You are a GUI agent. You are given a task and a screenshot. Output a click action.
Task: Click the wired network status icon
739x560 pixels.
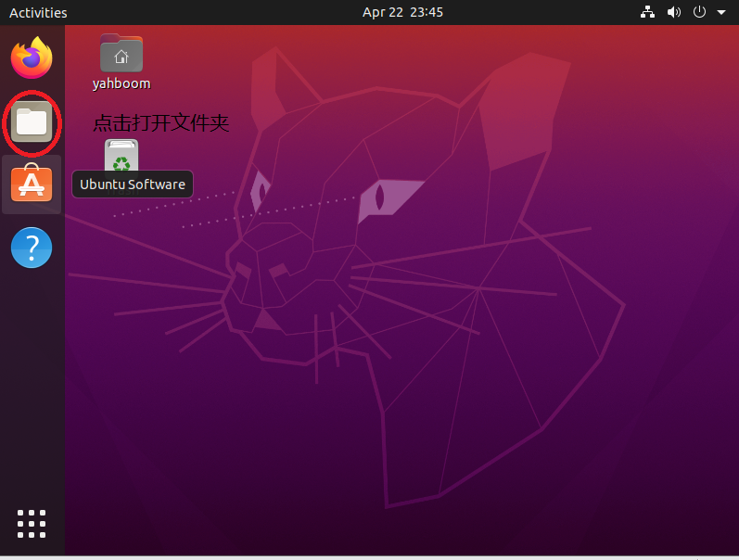[647, 12]
